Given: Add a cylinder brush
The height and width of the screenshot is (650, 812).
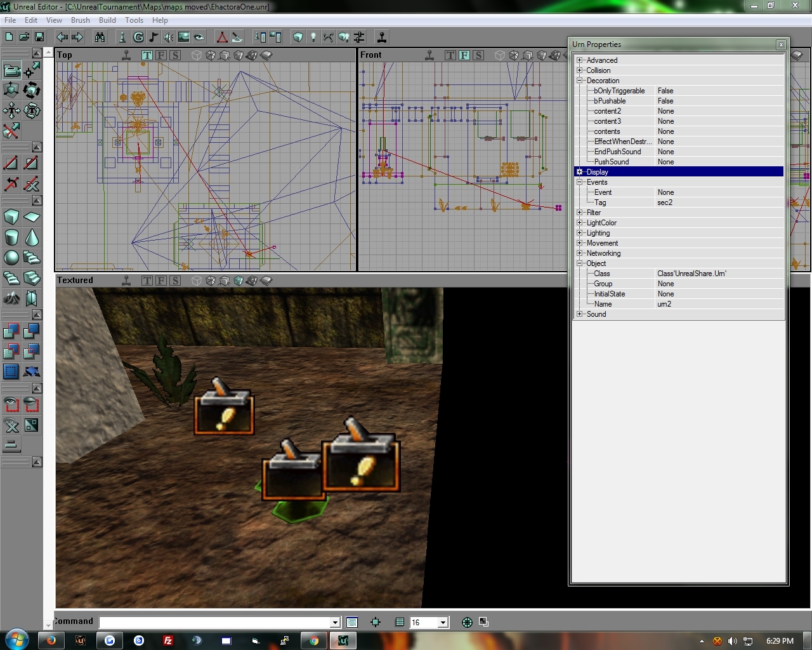Looking at the screenshot, I should pos(11,237).
